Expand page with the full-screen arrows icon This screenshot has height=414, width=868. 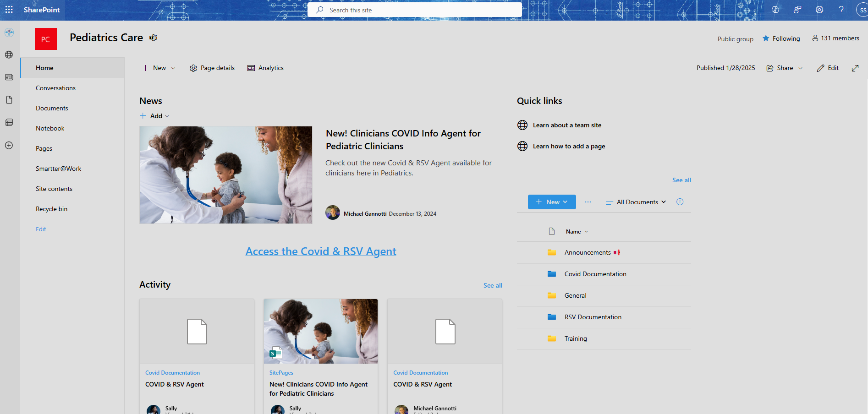coord(855,68)
